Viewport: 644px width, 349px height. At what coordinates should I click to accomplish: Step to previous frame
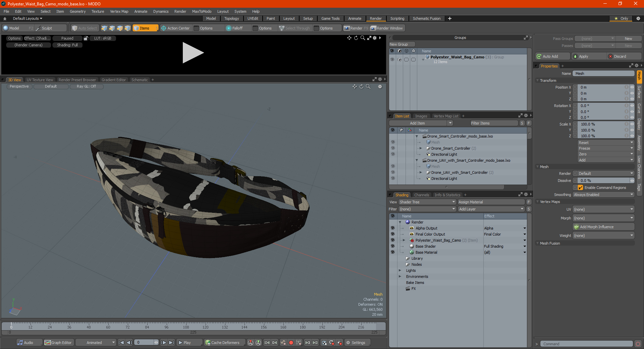click(129, 343)
